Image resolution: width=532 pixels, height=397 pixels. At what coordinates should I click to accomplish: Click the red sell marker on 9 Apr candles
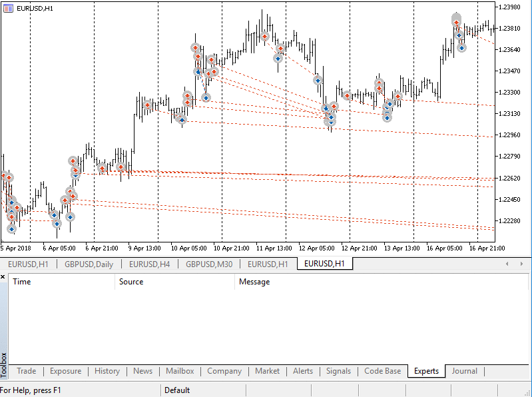pyautogui.click(x=147, y=105)
